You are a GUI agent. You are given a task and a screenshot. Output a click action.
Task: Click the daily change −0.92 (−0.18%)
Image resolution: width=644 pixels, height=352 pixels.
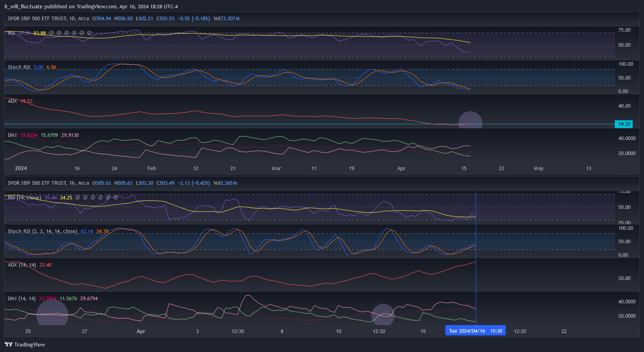[194, 19]
